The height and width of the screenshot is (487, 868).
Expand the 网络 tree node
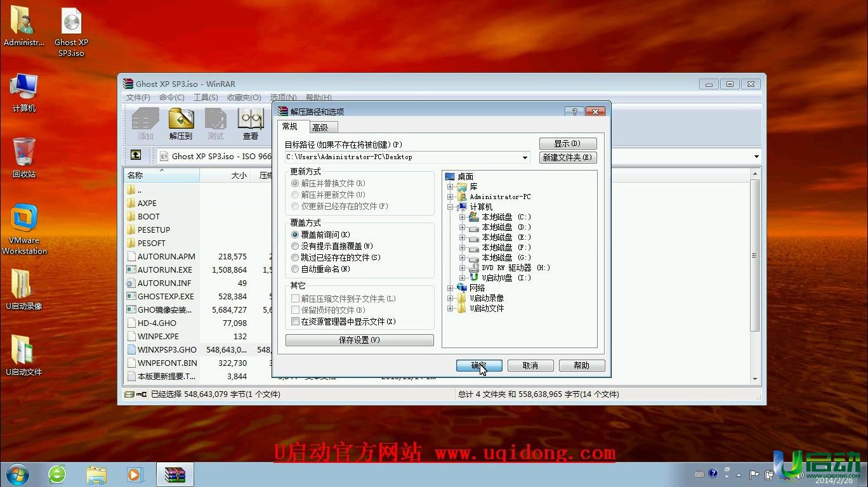pos(450,289)
